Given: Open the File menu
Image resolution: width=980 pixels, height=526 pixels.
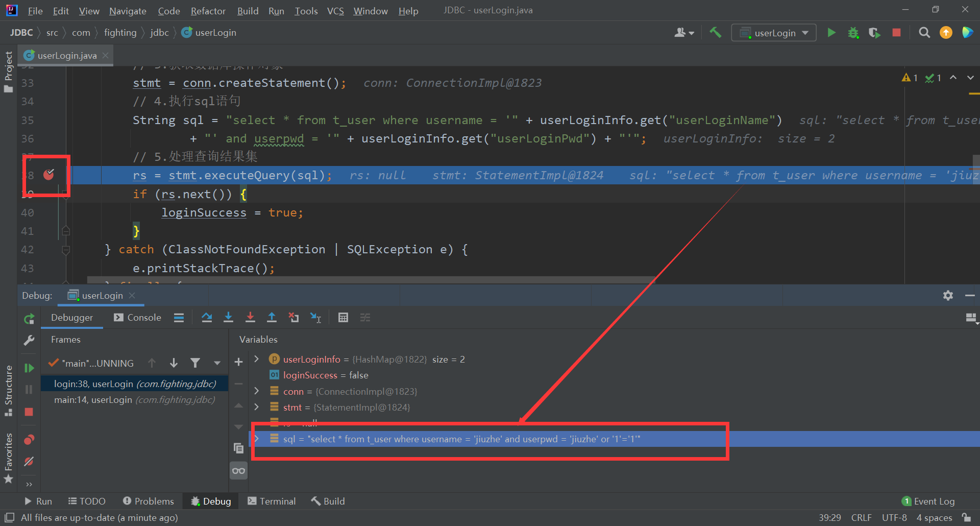Looking at the screenshot, I should click(35, 11).
